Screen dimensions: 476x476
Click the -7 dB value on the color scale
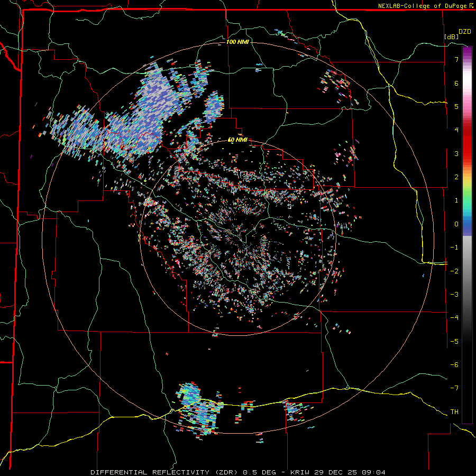(454, 388)
